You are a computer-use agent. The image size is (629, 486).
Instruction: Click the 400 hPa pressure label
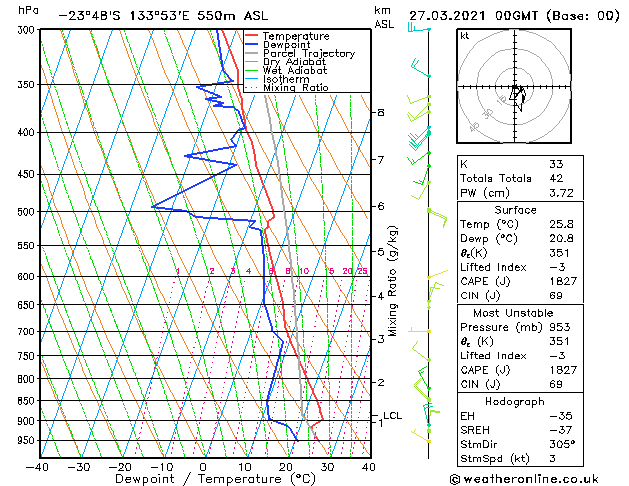click(x=28, y=132)
